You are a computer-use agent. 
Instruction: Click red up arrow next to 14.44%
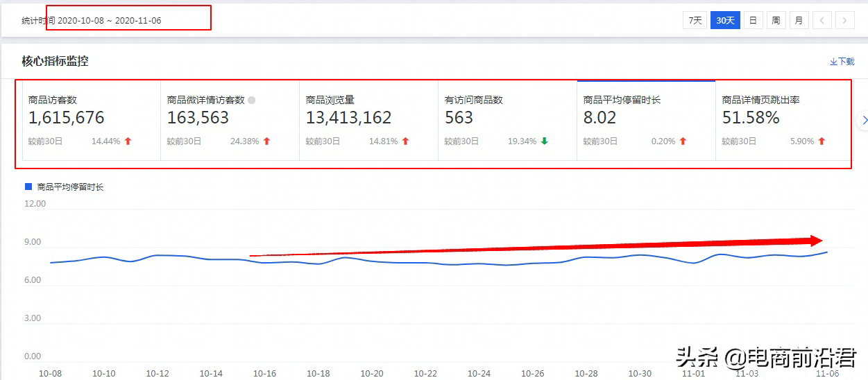coord(128,141)
